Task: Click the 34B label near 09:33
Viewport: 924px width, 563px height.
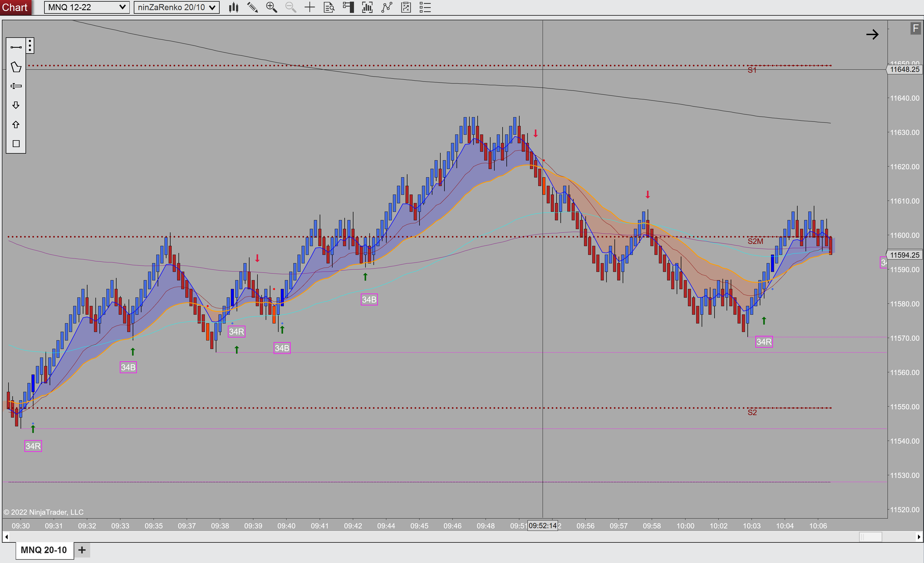Action: 128,367
